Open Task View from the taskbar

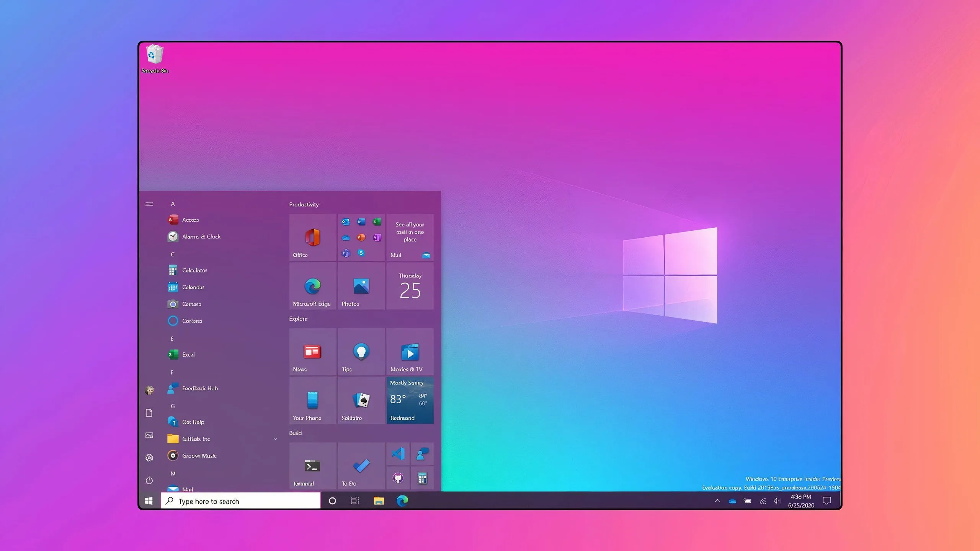click(354, 500)
